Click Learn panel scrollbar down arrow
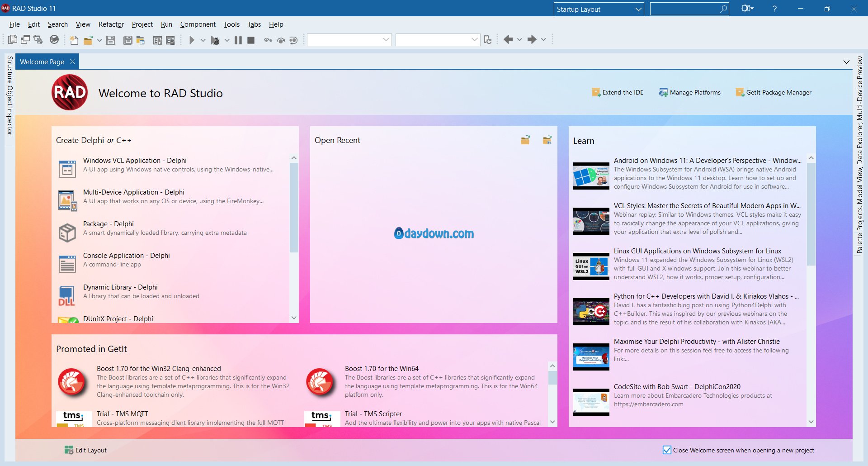Screen dimensions: 868x466 click(x=811, y=422)
